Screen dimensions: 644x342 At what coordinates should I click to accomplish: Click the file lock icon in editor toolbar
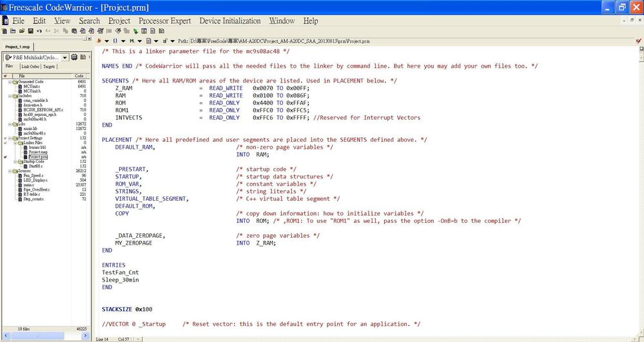(x=164, y=41)
